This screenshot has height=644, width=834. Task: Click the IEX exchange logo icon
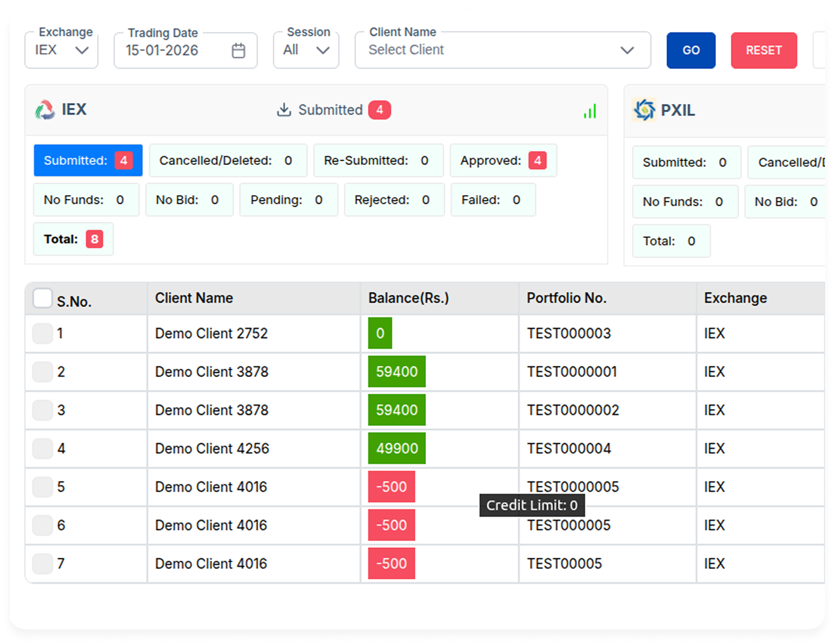[45, 110]
